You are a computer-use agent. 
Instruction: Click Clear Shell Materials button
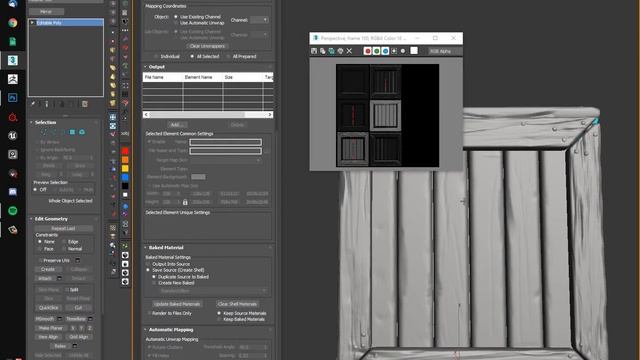(237, 304)
